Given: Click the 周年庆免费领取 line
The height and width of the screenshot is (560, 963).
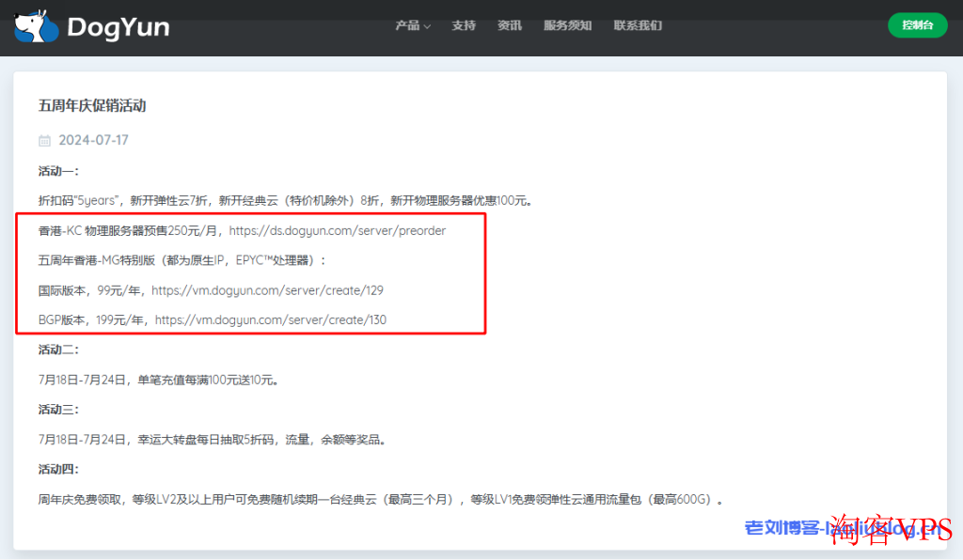Looking at the screenshot, I should pyautogui.click(x=381, y=500).
